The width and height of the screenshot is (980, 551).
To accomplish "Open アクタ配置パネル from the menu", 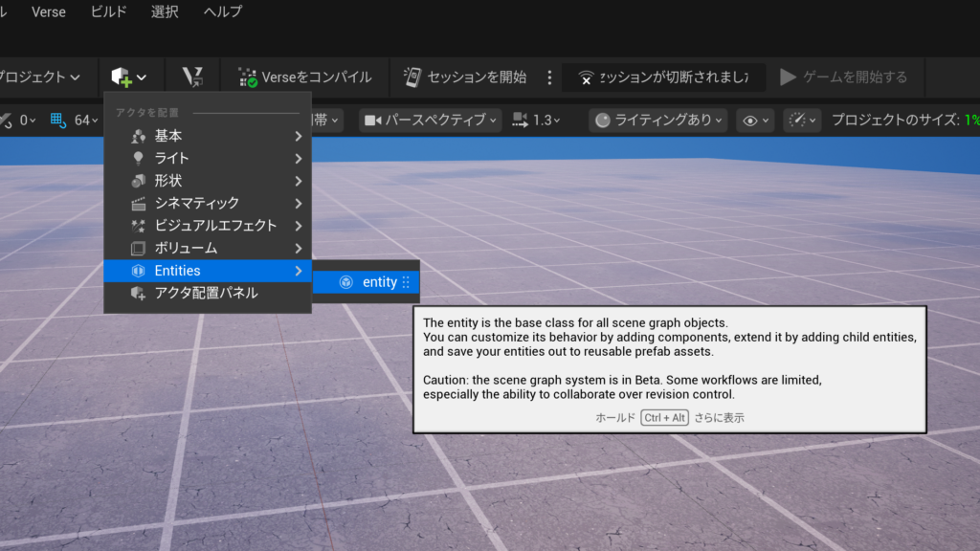I will coord(207,293).
